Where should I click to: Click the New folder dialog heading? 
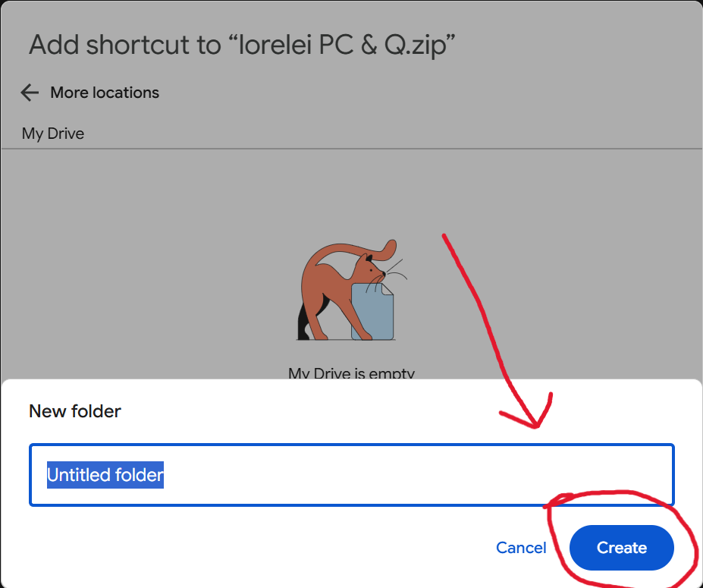click(x=75, y=410)
